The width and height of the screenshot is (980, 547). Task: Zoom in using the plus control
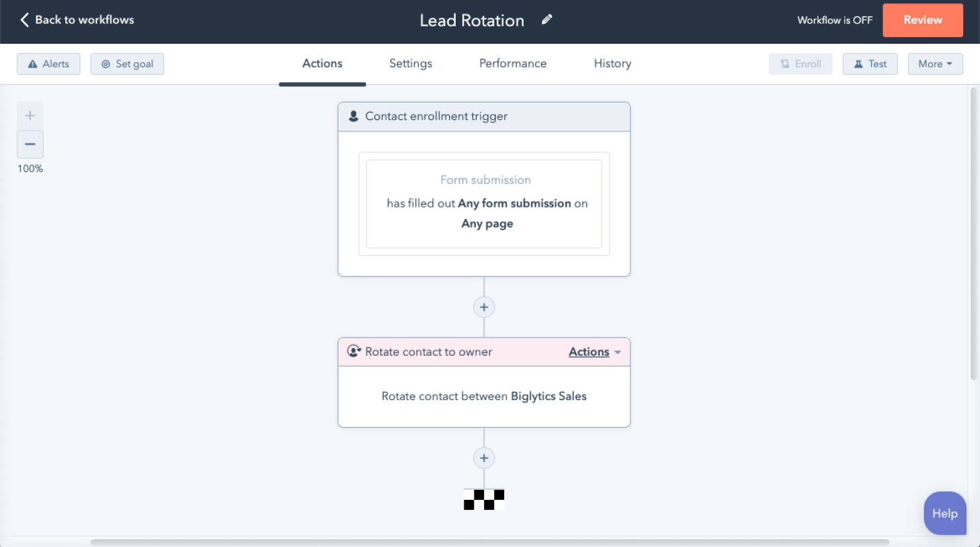click(30, 115)
